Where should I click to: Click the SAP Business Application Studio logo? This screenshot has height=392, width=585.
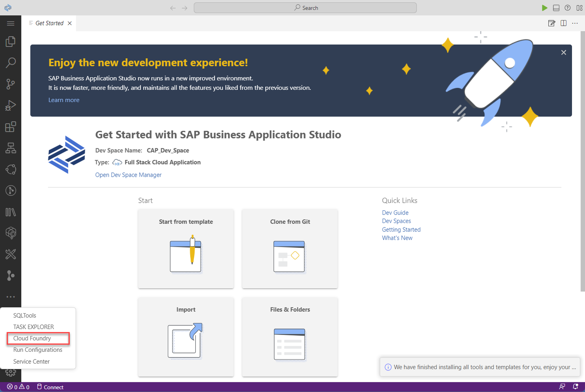click(67, 155)
